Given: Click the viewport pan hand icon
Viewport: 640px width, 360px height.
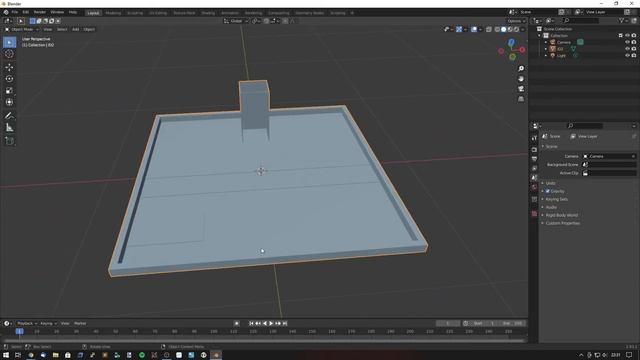Looking at the screenshot, I should point(521,79).
